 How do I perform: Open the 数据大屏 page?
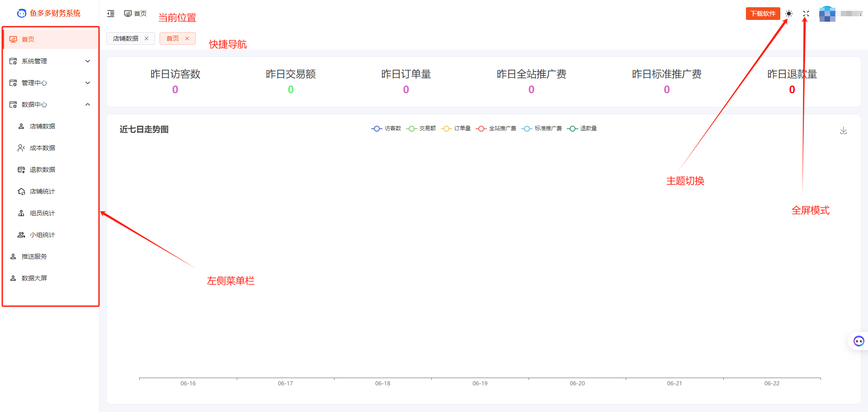pos(34,278)
